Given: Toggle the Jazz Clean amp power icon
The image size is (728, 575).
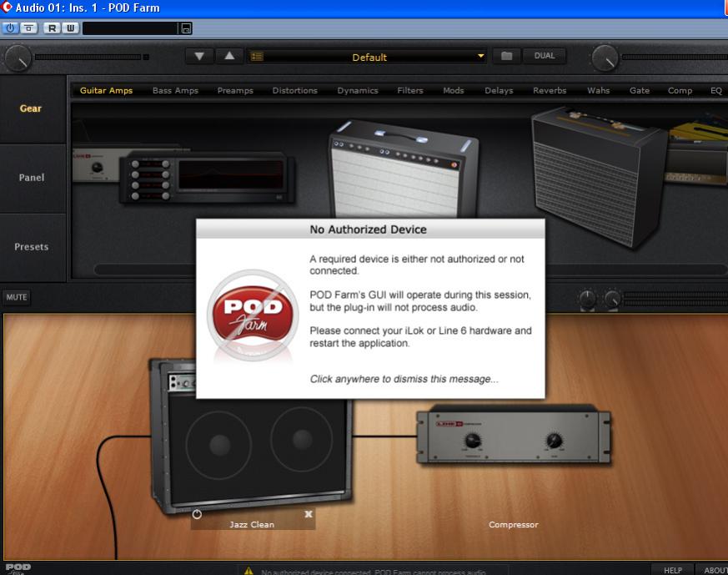Looking at the screenshot, I should 197,514.
